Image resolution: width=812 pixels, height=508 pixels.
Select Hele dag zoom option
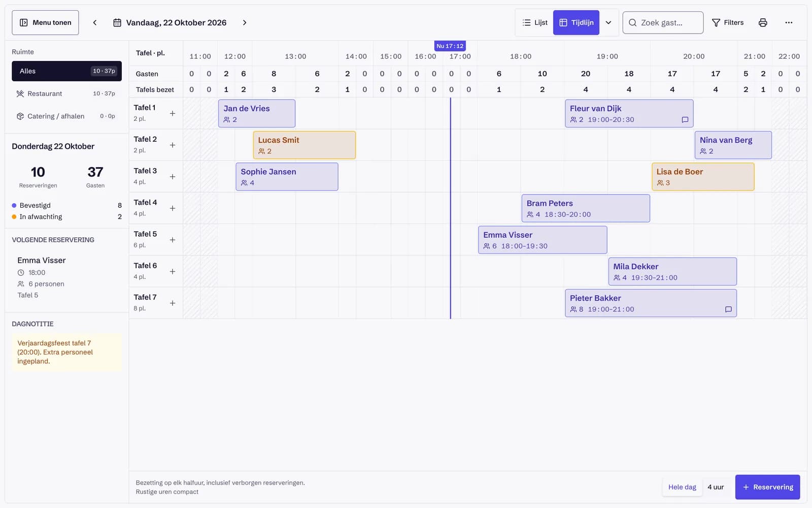[x=682, y=487]
